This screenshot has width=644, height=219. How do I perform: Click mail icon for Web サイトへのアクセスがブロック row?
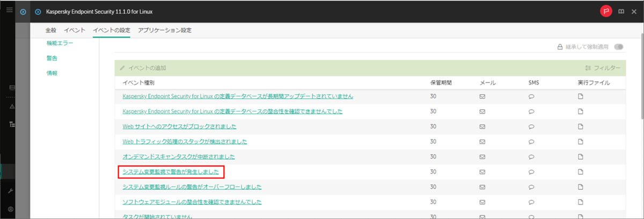coord(482,126)
